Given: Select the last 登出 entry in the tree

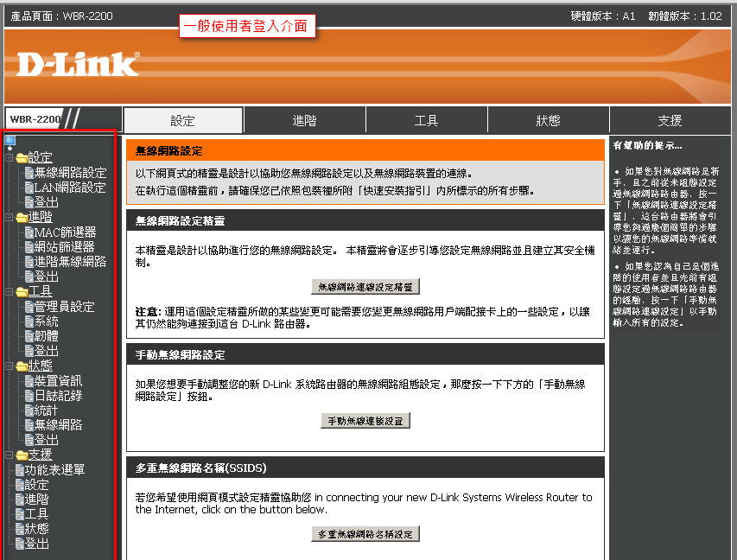Looking at the screenshot, I should (x=37, y=544).
